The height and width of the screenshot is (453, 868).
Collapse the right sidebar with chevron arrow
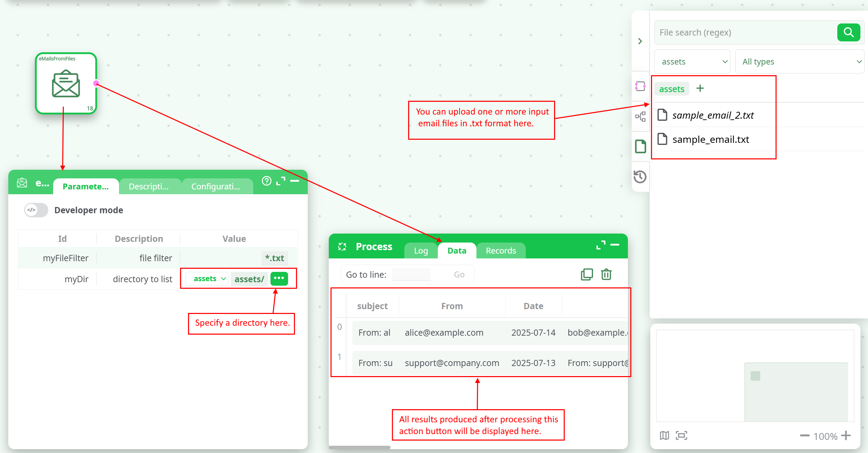[640, 41]
